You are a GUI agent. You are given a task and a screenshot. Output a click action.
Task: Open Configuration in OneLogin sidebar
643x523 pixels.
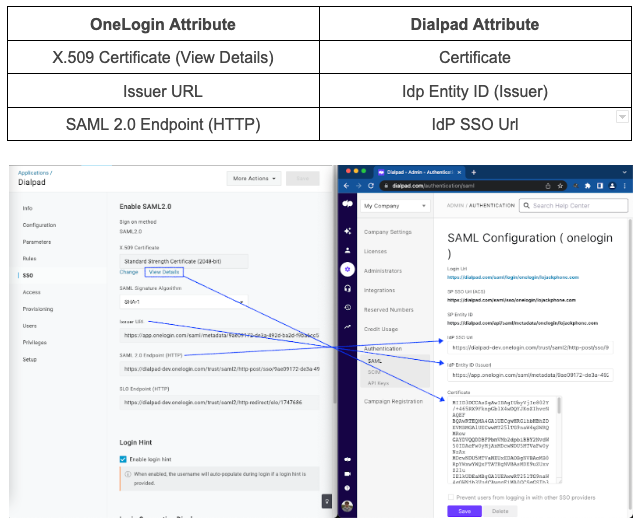39,225
